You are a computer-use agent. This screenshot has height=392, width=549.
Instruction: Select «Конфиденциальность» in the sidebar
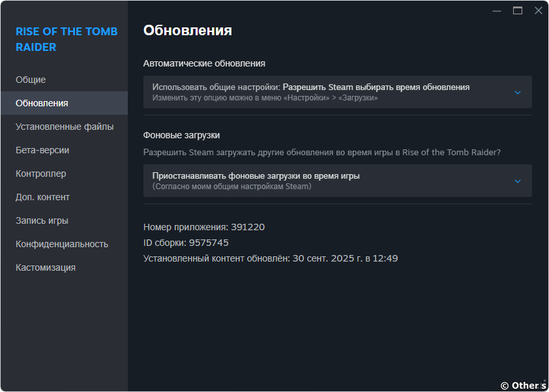[x=62, y=244]
